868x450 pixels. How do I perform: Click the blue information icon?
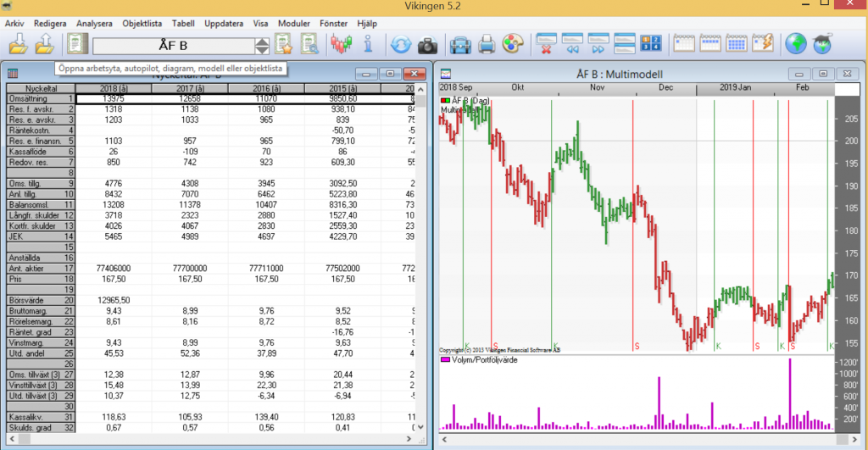367,44
